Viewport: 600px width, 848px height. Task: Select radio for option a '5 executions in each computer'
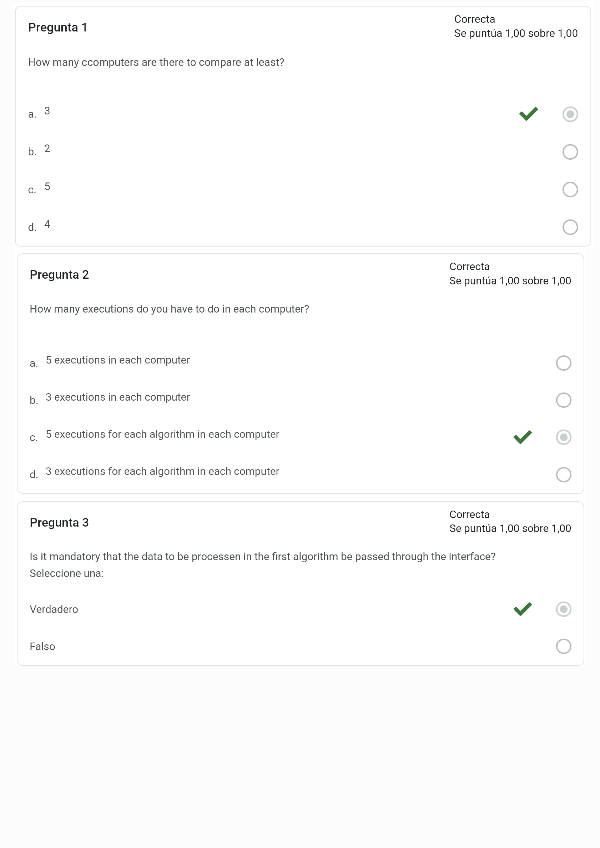click(x=564, y=363)
